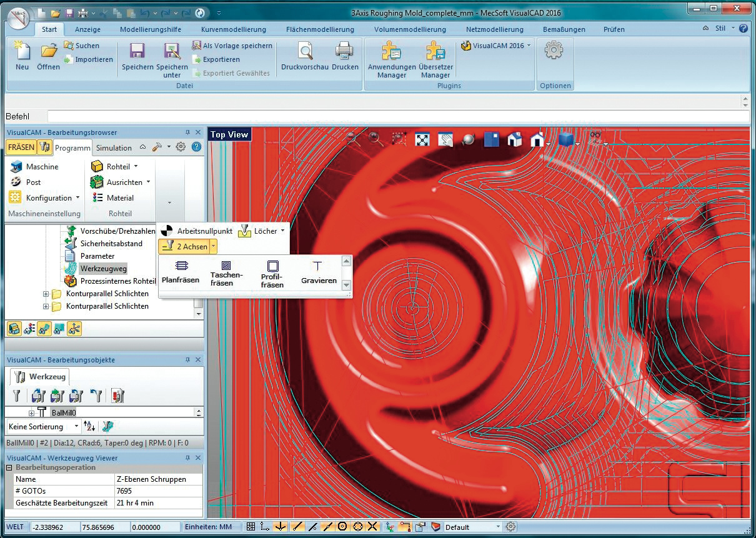Click Exportieren in the Datei group

221,59
